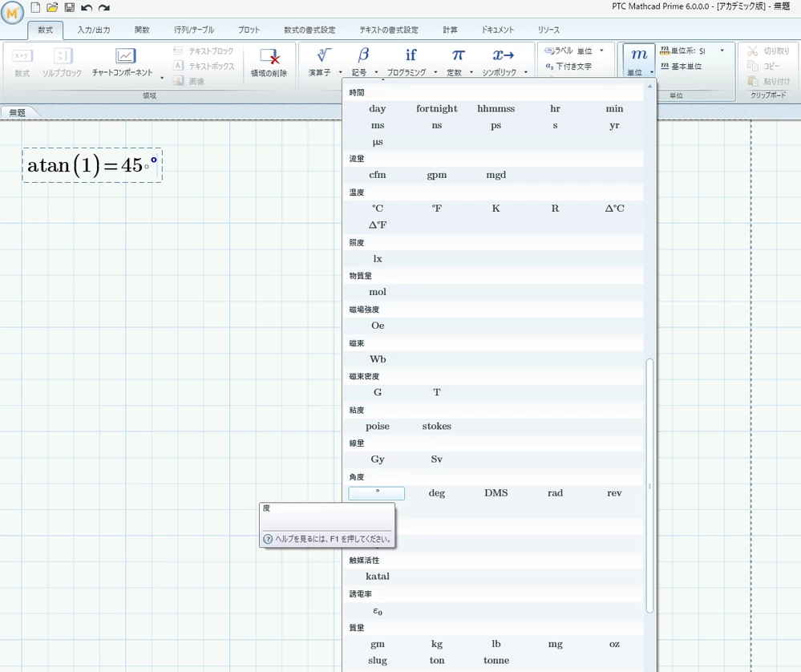Click the New document icon in the quick access toolbar

click(35, 8)
